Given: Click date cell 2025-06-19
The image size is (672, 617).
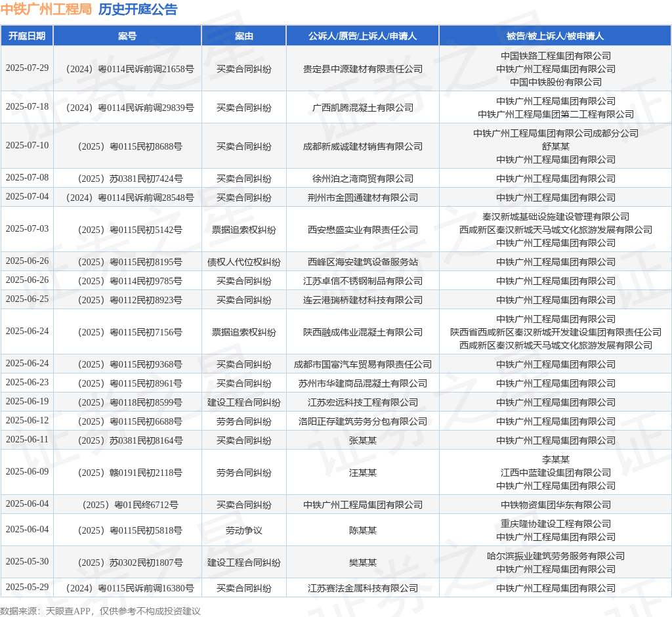Looking at the screenshot, I should 27,401.
